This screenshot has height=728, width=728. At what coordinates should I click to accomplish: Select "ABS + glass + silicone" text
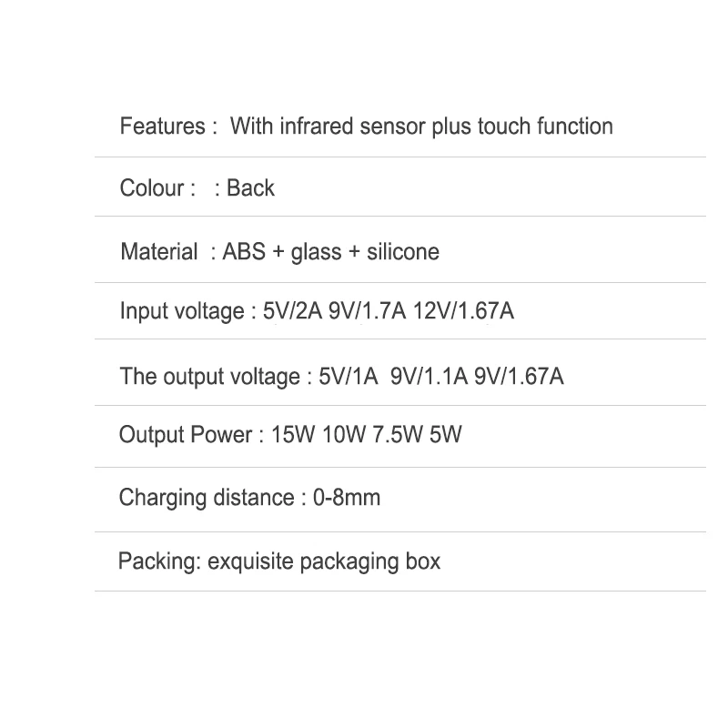[x=331, y=252]
